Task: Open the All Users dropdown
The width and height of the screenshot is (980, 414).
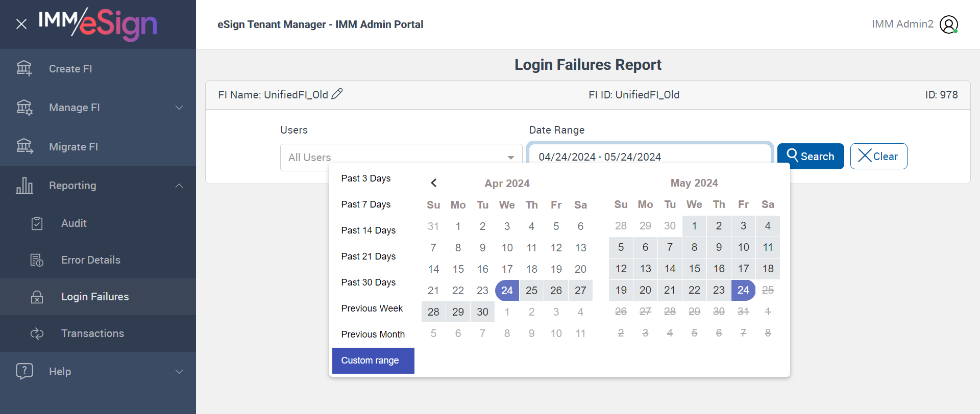Action: coord(401,157)
